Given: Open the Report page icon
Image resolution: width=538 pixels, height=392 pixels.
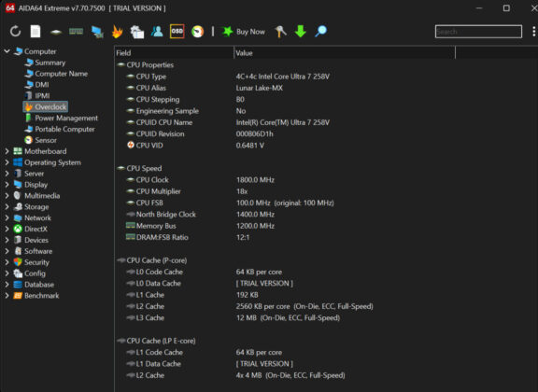Looking at the screenshot, I should 35,32.
